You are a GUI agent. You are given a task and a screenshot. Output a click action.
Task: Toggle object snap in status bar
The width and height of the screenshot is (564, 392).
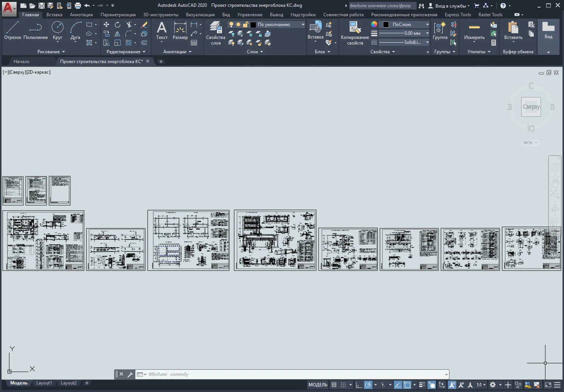point(407,385)
